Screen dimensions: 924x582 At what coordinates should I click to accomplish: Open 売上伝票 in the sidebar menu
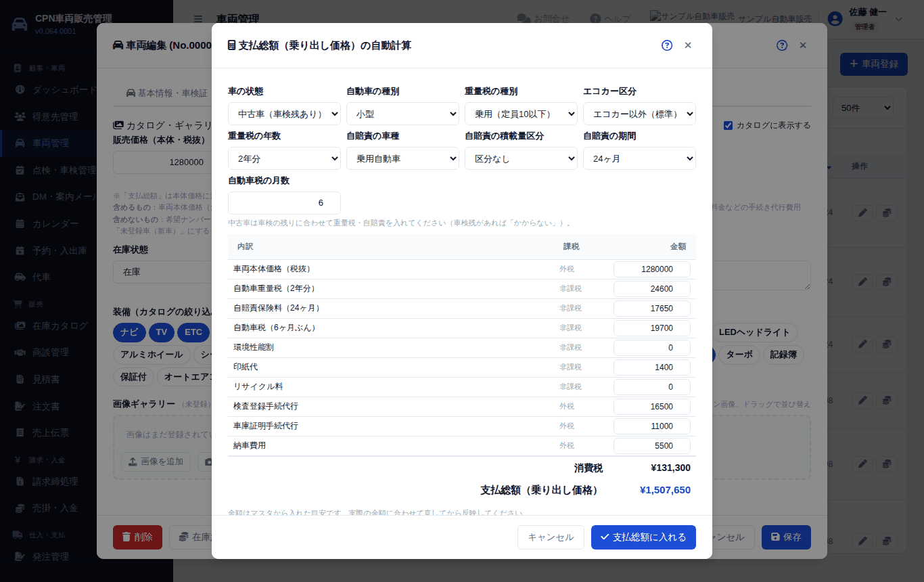51,432
